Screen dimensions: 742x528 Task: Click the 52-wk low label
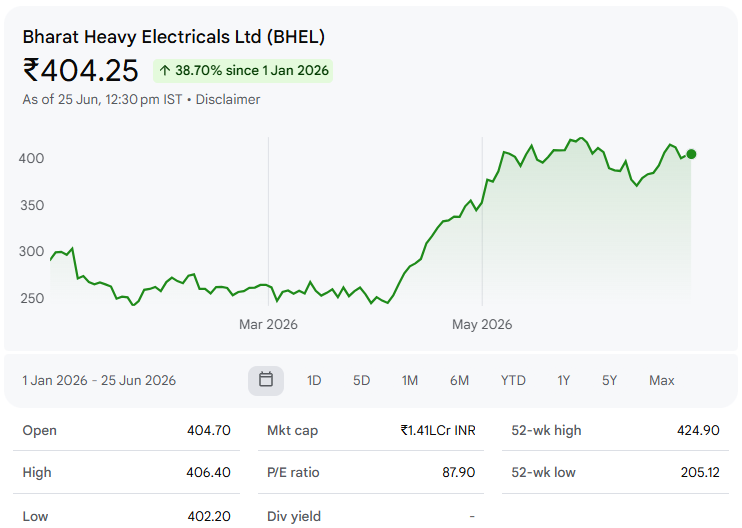coord(543,472)
